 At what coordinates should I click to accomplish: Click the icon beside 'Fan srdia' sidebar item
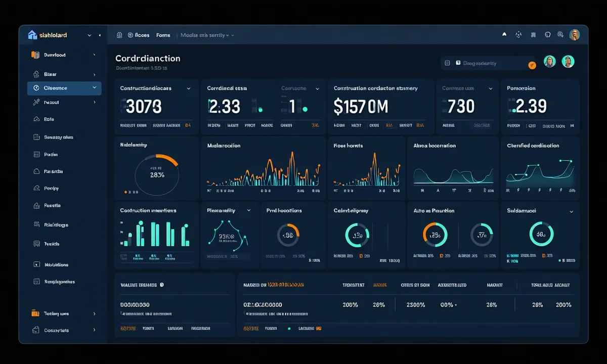click(x=36, y=171)
